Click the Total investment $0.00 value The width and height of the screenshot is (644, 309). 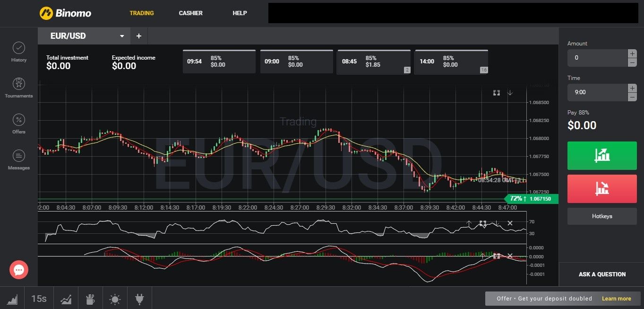pos(59,66)
